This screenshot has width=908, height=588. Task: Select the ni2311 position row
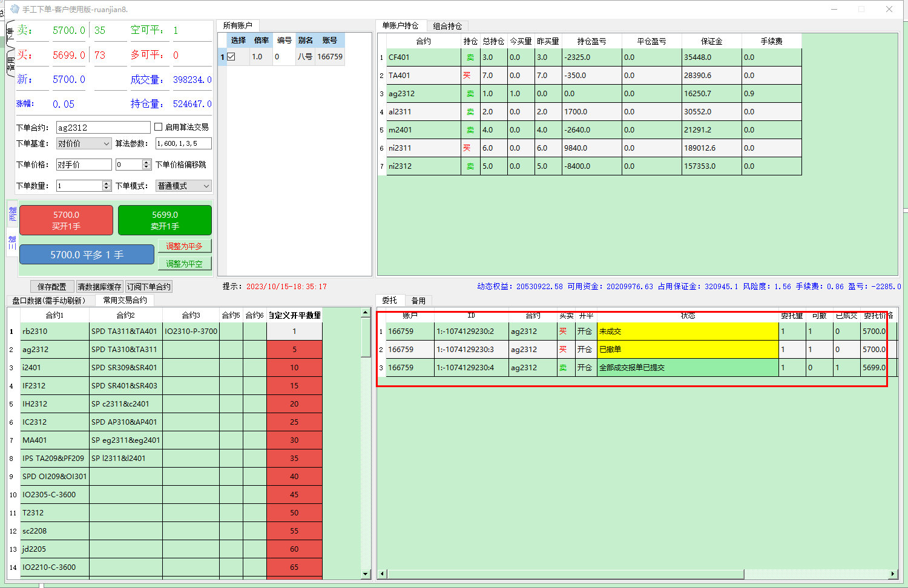click(594, 148)
